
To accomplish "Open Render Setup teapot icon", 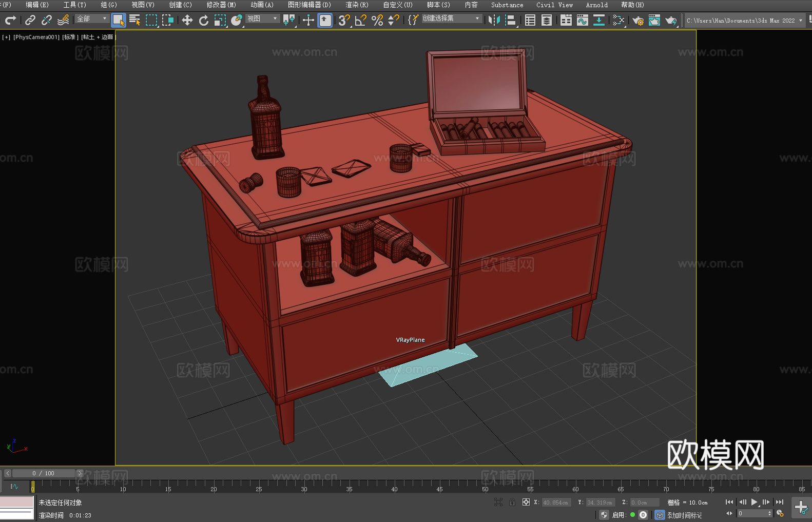I will click(637, 20).
